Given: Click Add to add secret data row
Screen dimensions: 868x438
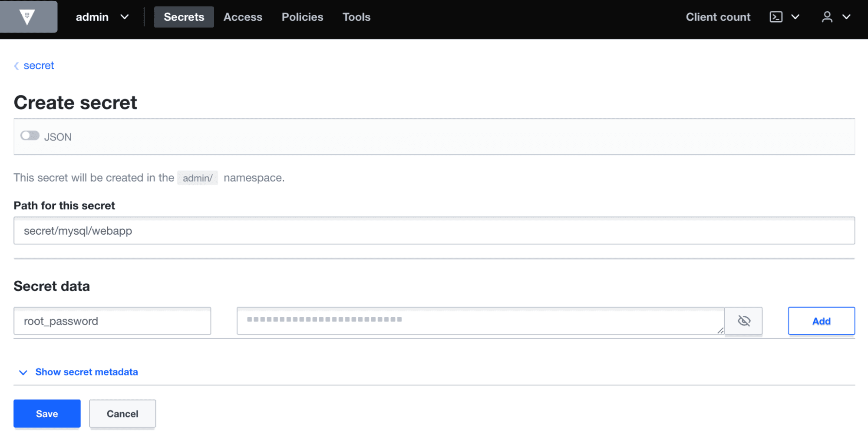Looking at the screenshot, I should 821,321.
